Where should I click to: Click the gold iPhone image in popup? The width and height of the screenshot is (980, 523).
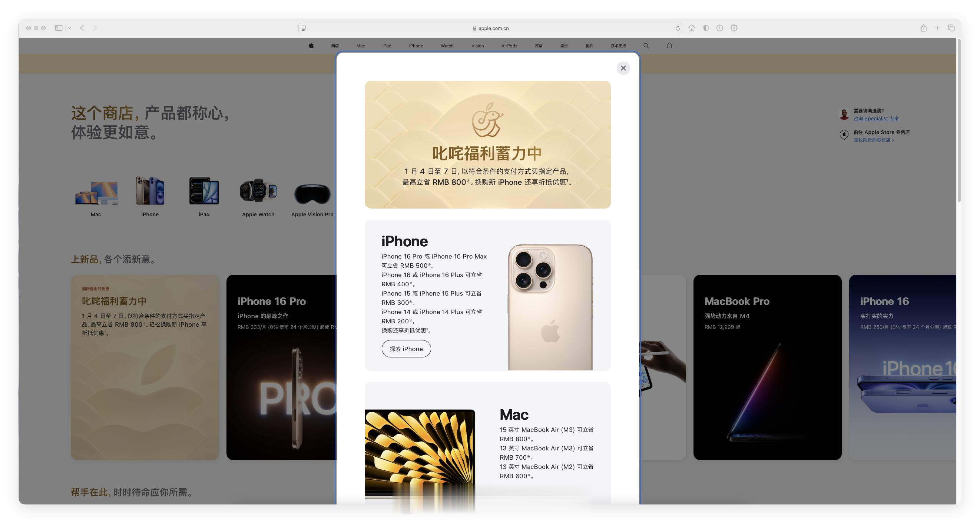click(x=550, y=307)
